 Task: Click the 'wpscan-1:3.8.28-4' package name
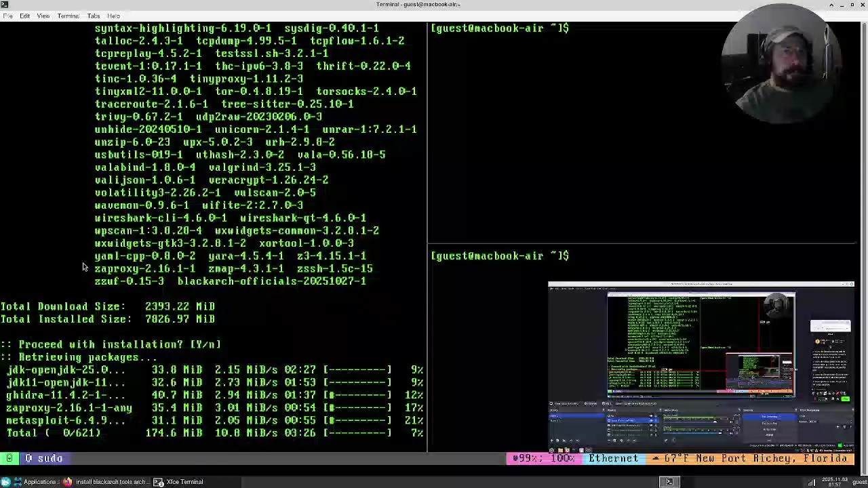coord(148,230)
